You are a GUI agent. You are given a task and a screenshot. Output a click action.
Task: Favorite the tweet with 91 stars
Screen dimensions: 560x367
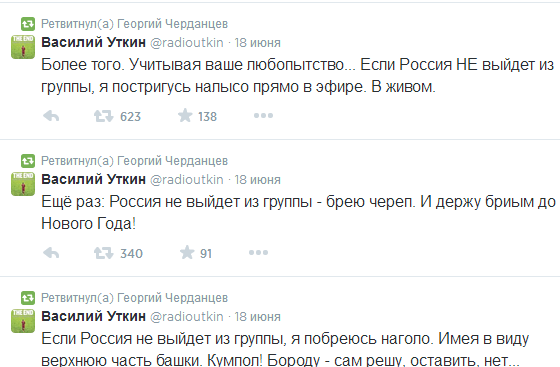click(x=187, y=252)
